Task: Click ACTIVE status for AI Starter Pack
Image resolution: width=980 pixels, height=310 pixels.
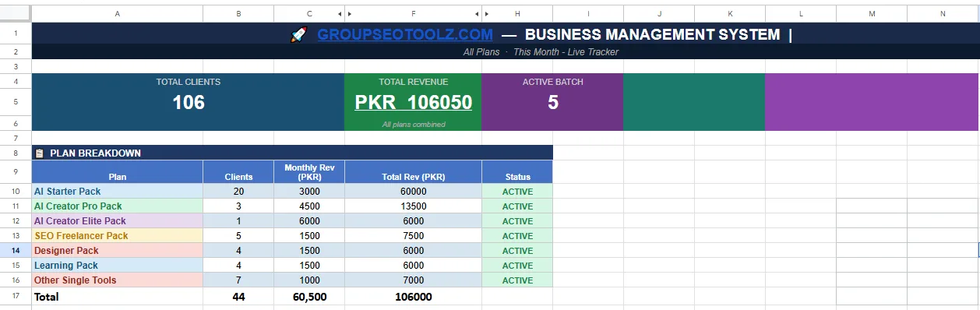Action: point(517,191)
